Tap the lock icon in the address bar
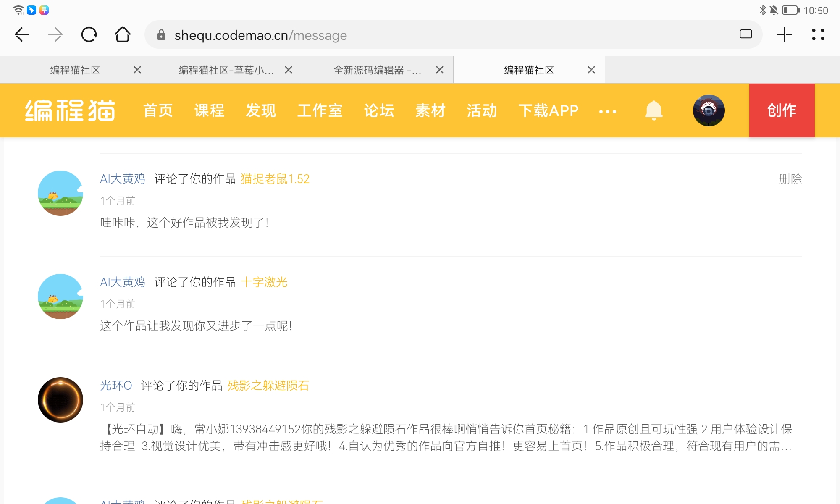This screenshot has height=504, width=840. tap(161, 35)
